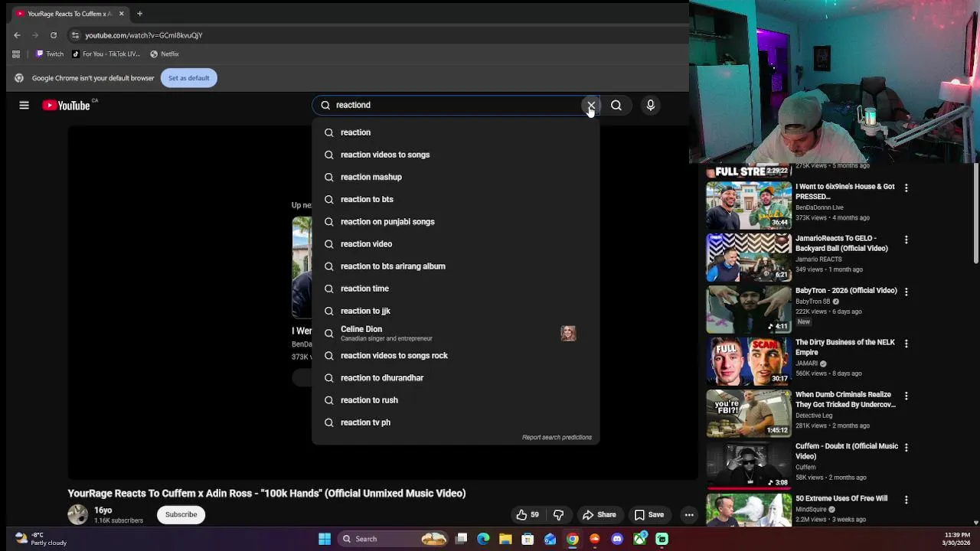Open '50 Extreme Uses Of Free Will' title
Screen dimensions: 980x551
pos(841,498)
